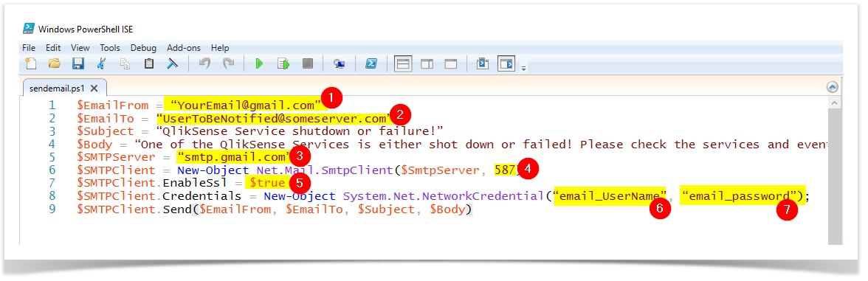Stop operation with the square icon
The width and height of the screenshot is (868, 281).
click(x=308, y=64)
